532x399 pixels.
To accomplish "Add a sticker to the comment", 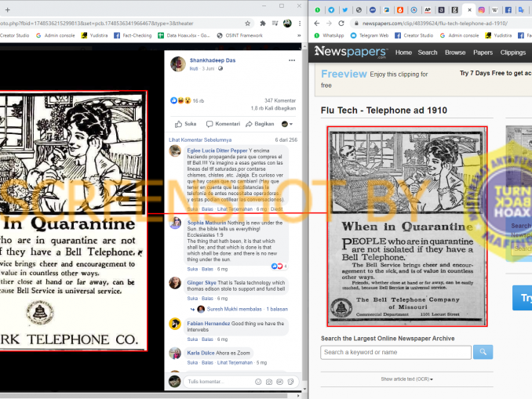I will [291, 382].
